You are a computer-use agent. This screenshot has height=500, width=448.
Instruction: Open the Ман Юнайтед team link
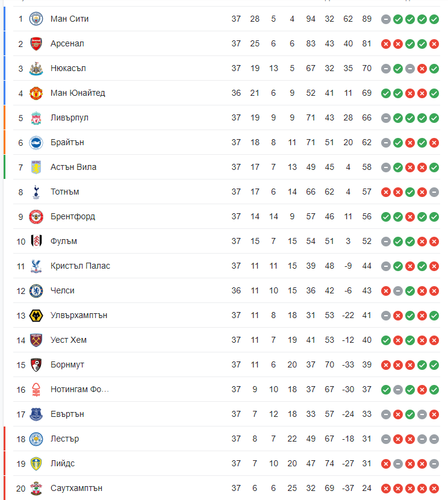(78, 93)
